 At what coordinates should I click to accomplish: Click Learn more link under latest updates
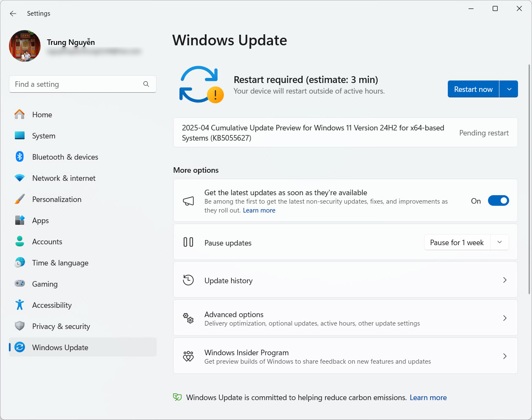pos(259,210)
